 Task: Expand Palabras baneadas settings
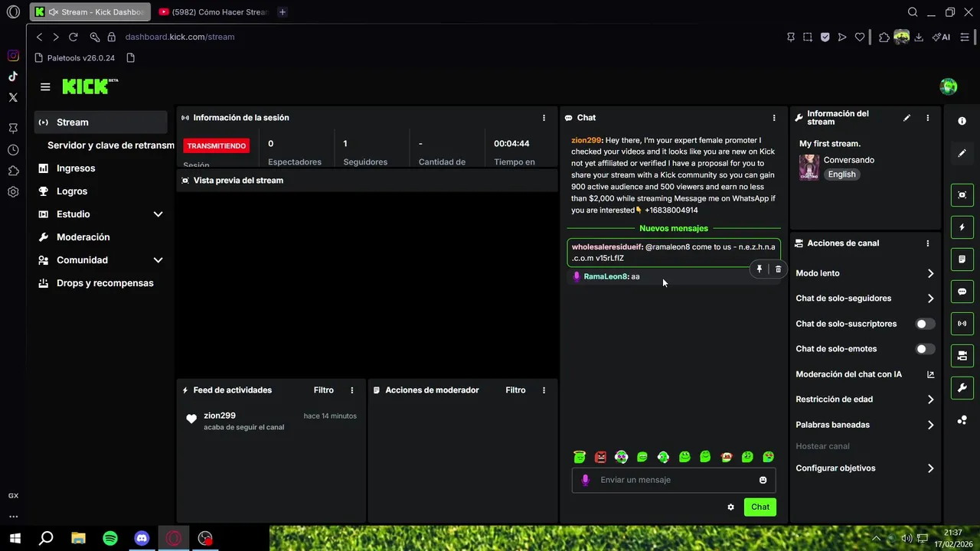click(865, 425)
